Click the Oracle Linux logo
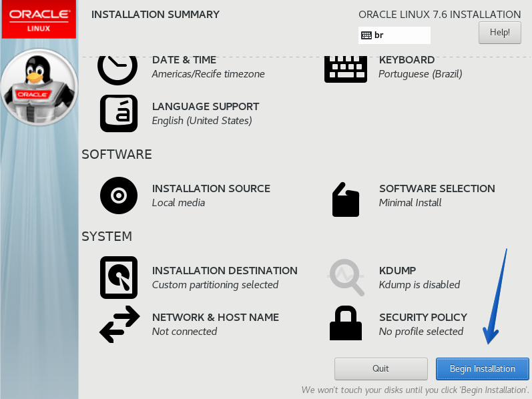The image size is (532, 399). 38,19
